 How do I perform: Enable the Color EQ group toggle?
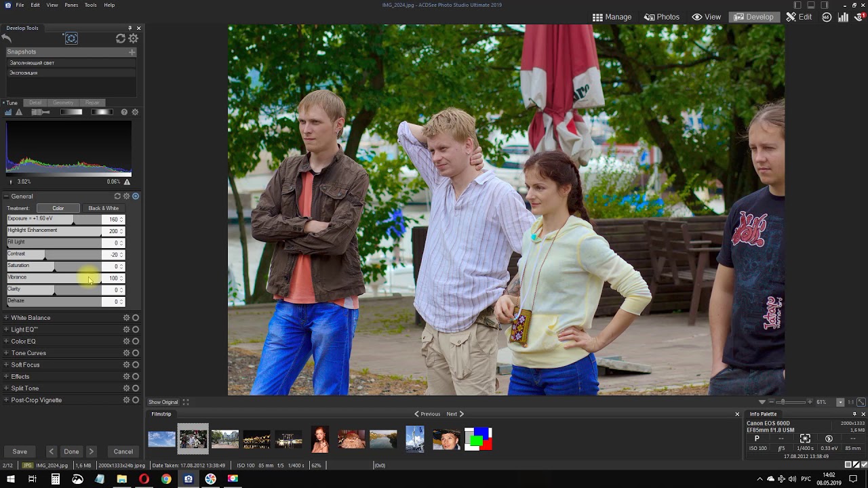click(x=136, y=342)
